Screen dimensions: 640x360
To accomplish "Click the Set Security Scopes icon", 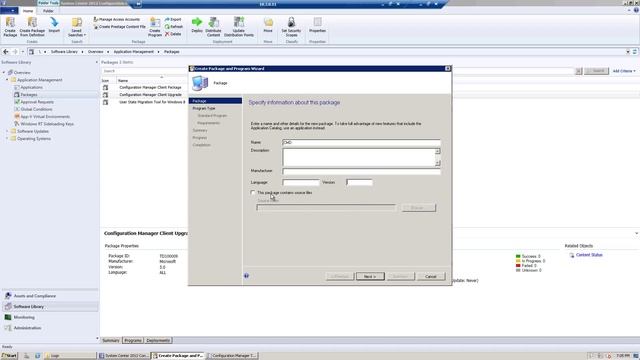I will (291, 27).
